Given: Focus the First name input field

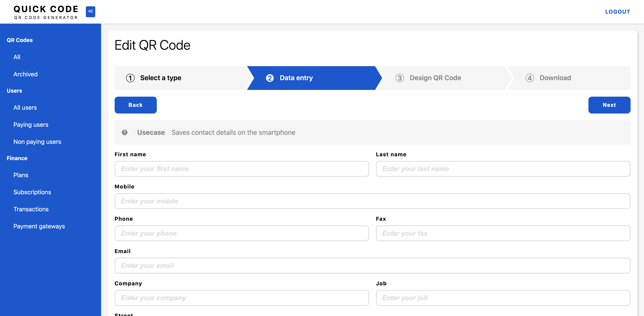Looking at the screenshot, I should [x=242, y=169].
